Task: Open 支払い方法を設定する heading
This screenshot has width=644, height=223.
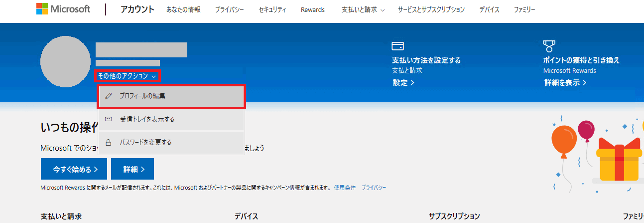Action: [x=426, y=60]
